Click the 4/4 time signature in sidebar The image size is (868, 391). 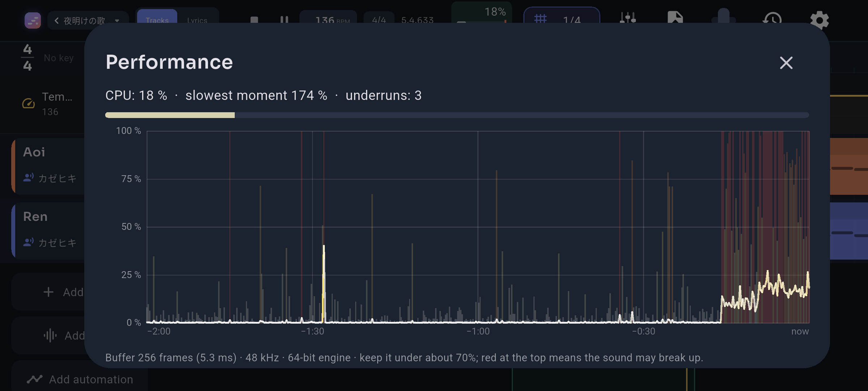pos(27,57)
